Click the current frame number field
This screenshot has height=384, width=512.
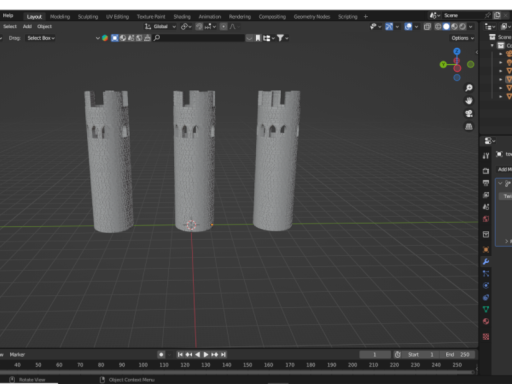click(375, 355)
